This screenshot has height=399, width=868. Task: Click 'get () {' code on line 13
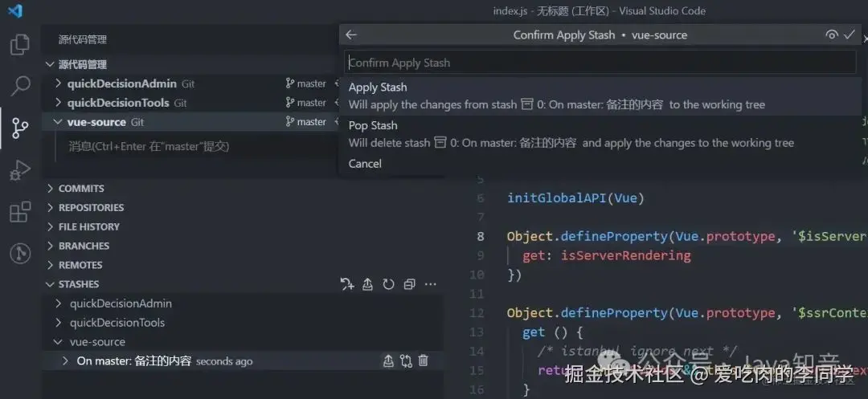(552, 332)
